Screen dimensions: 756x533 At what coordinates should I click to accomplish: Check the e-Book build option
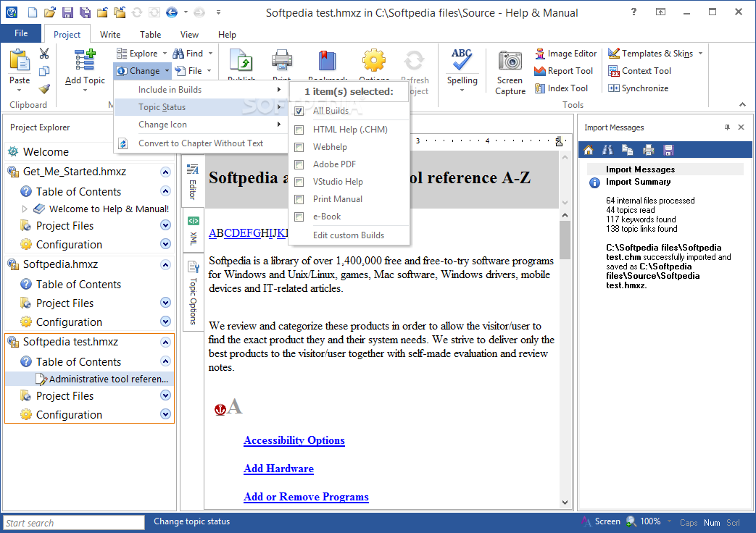(x=299, y=217)
